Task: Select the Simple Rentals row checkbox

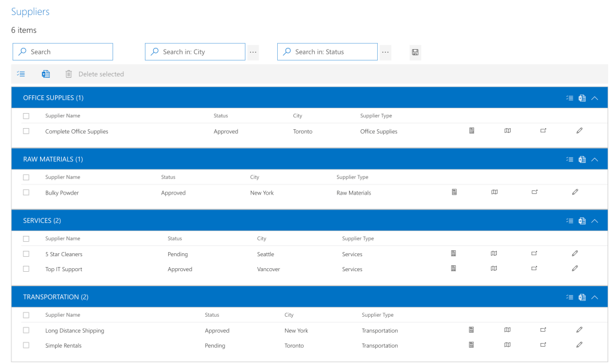Action: pos(26,345)
